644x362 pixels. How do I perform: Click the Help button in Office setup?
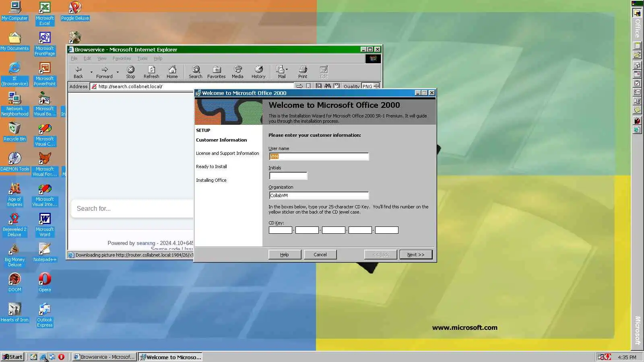coord(285,255)
